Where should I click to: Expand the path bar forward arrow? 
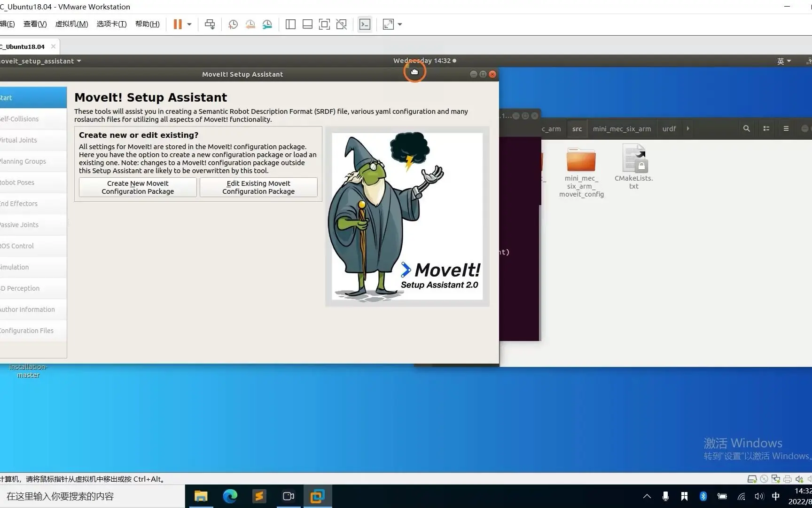(688, 129)
